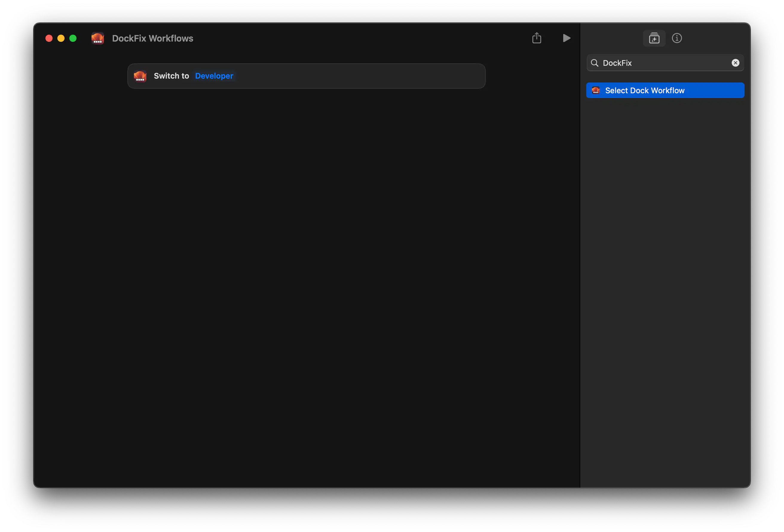The image size is (784, 532).
Task: Click the DockFix icon in the Switch to action
Action: (x=140, y=76)
